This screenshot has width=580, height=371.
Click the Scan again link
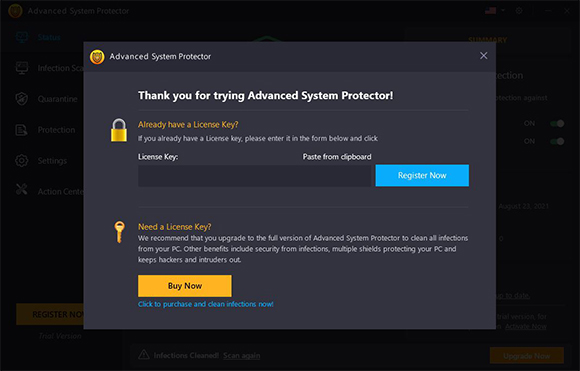(242, 355)
